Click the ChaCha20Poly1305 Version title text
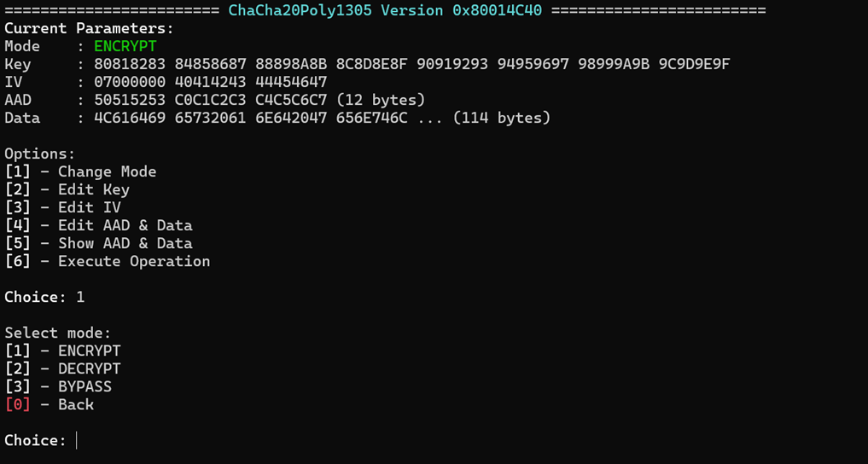The height and width of the screenshot is (464, 868). pyautogui.click(x=385, y=10)
